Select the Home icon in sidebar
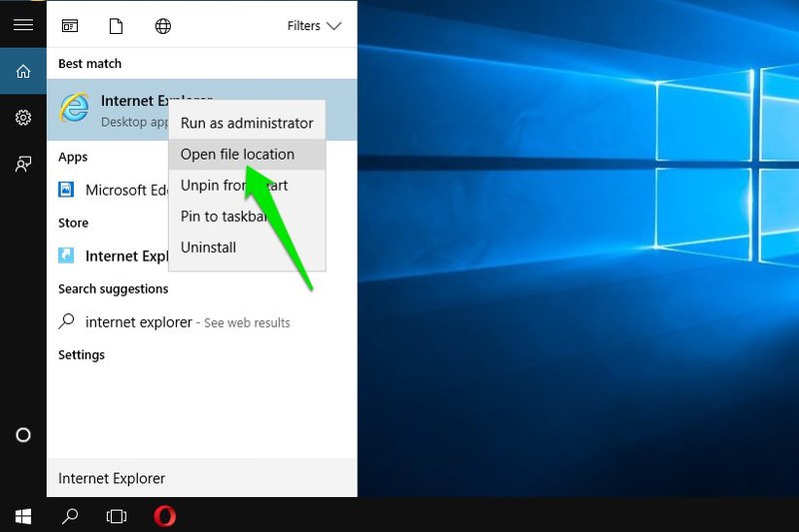799x532 pixels. click(23, 71)
